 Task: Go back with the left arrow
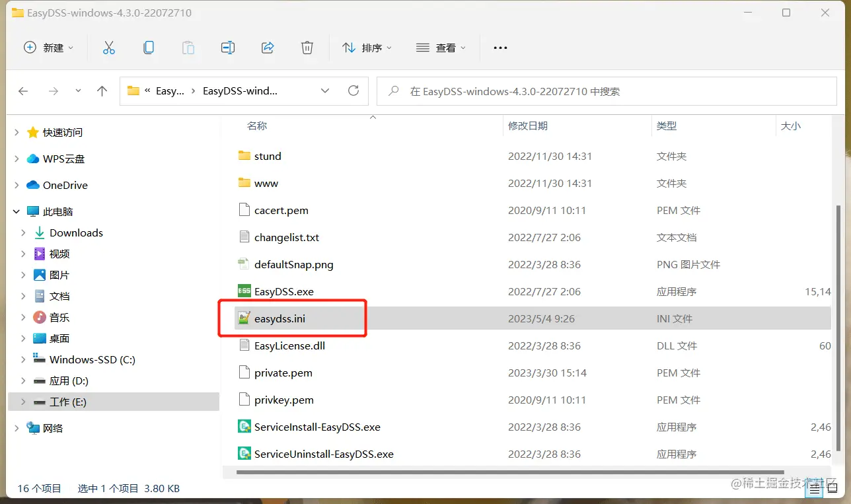pos(23,91)
